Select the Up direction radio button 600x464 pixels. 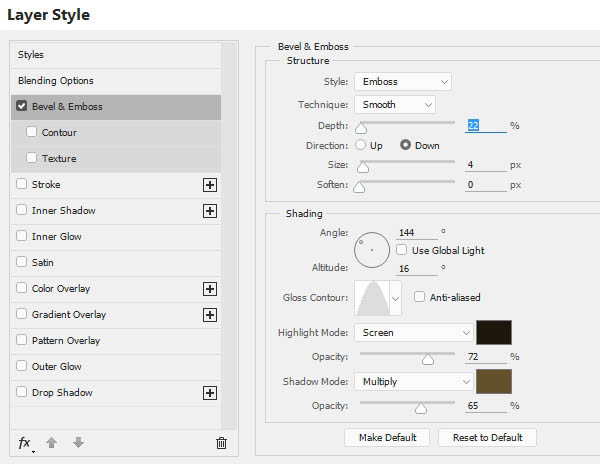[x=361, y=145]
